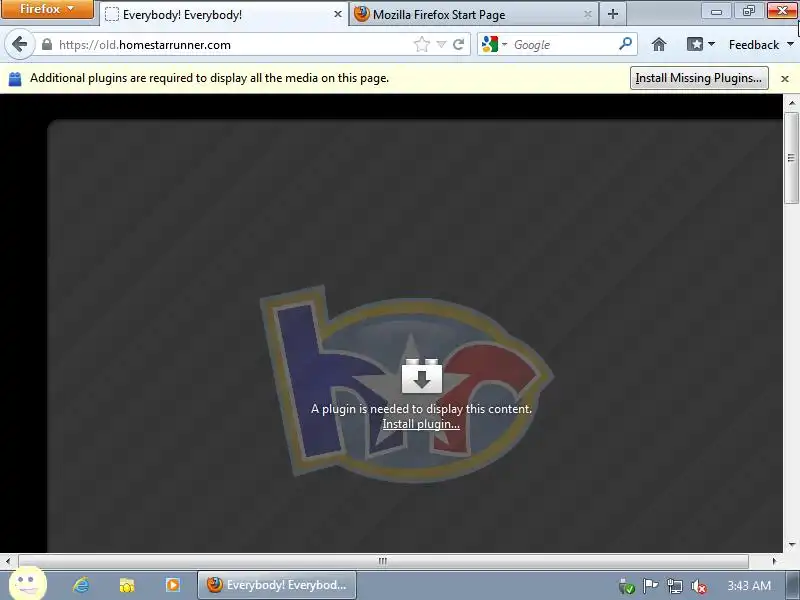Click the Firefox Everybody! taskbar button

277,585
